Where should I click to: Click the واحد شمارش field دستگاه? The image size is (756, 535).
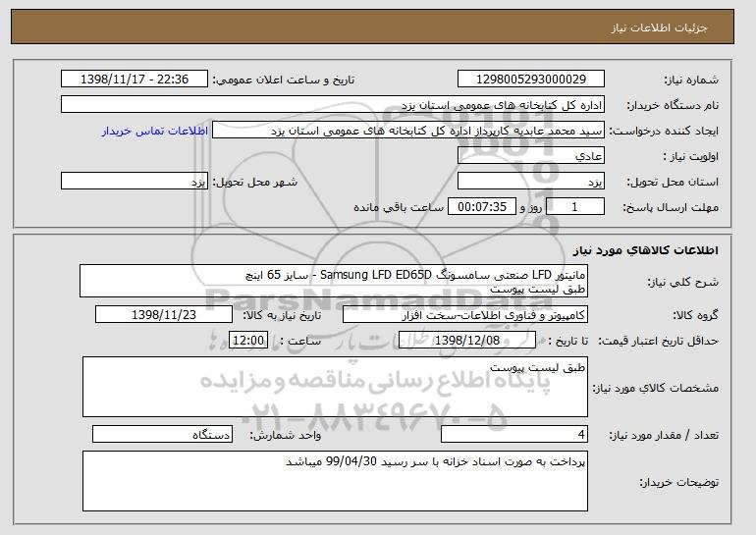tap(162, 434)
